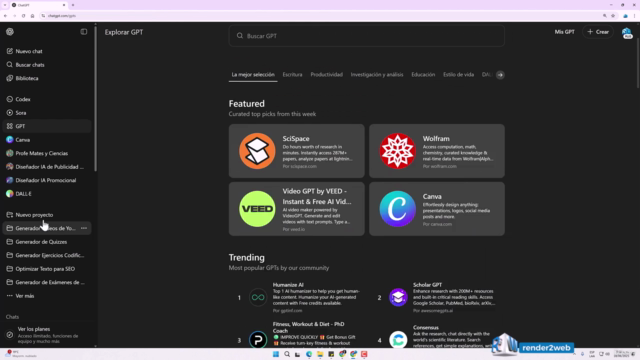Click the Fitness Coach P icon

tap(258, 340)
